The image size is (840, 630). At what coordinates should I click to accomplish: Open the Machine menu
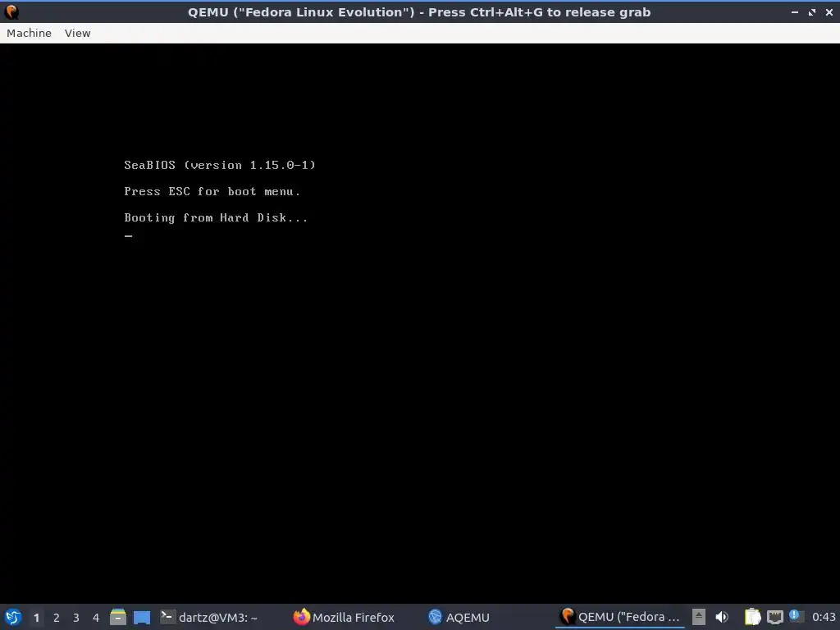click(x=29, y=33)
